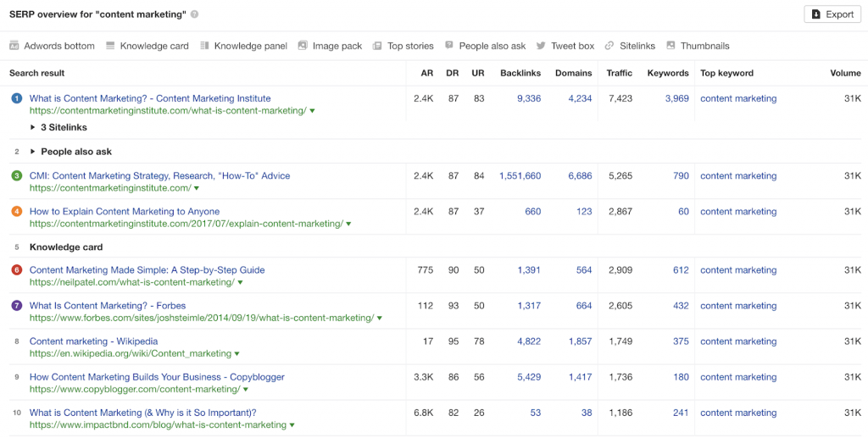
Task: Click orange position badge 4
Action: point(17,211)
